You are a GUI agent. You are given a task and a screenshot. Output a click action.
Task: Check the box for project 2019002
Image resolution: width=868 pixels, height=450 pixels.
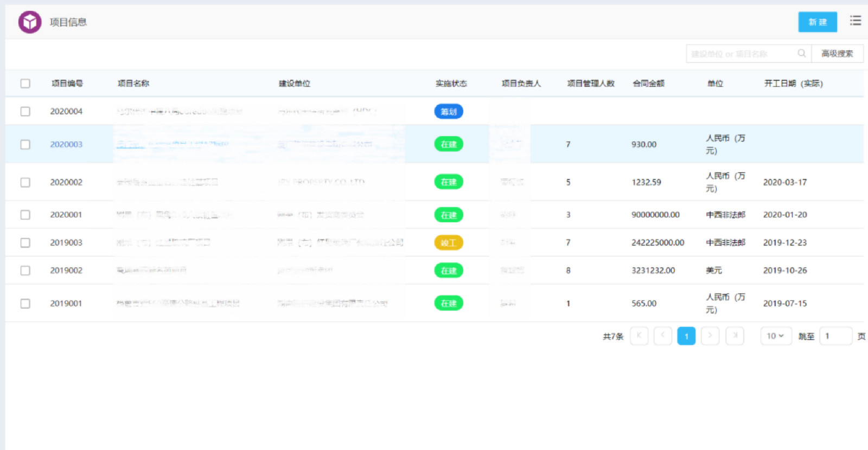pos(25,270)
